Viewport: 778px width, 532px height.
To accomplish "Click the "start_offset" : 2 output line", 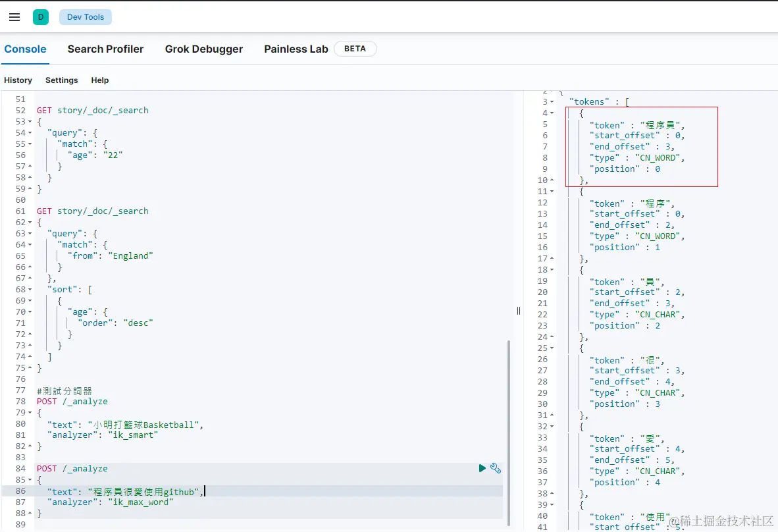I will pos(637,292).
